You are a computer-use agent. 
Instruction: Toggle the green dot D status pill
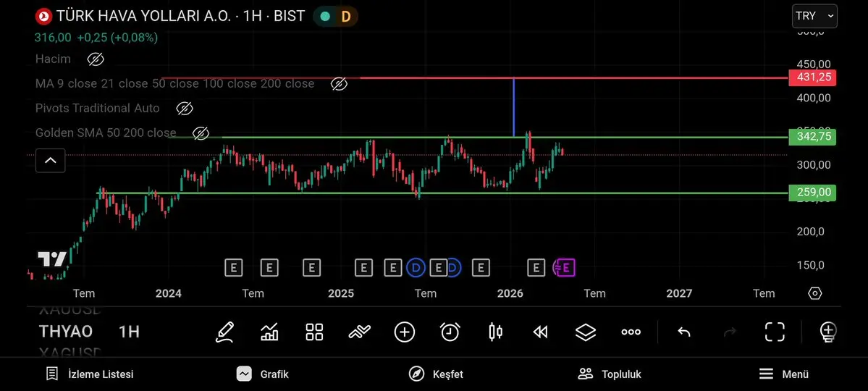335,17
